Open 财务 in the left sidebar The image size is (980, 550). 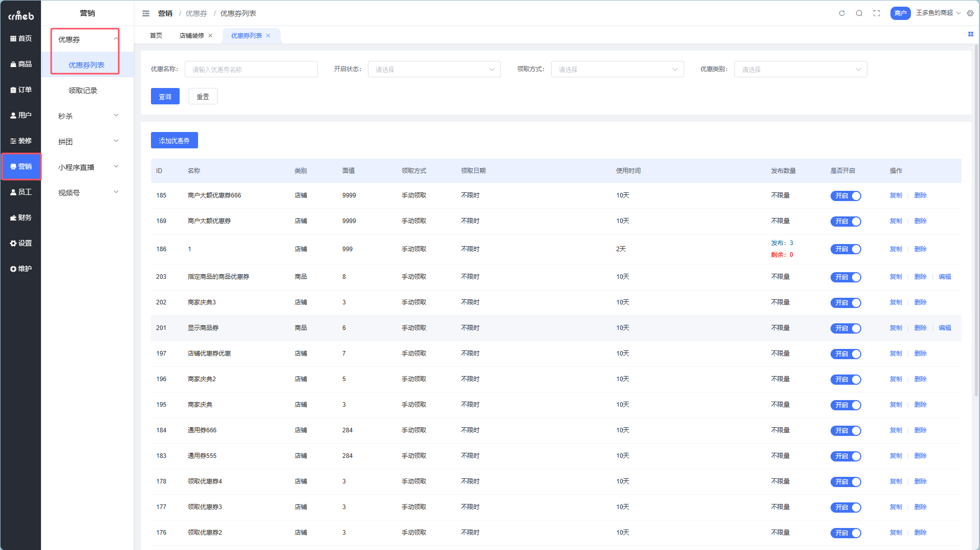click(x=21, y=217)
